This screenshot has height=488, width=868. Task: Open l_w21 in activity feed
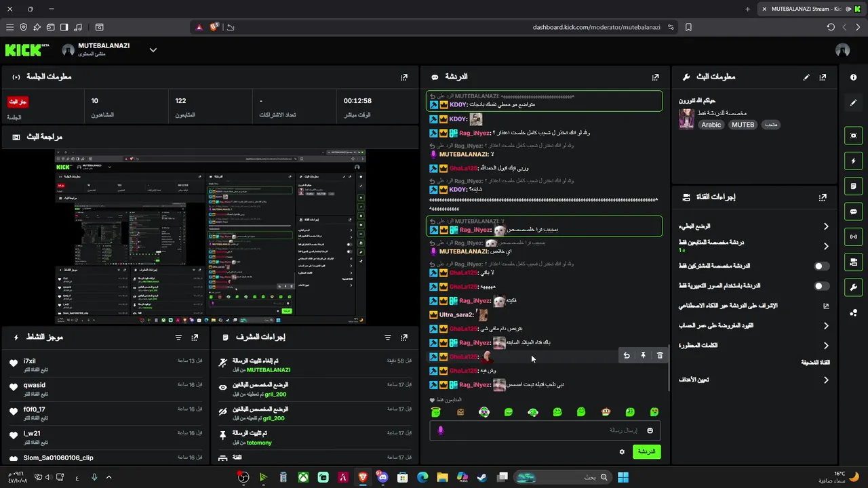(32, 434)
